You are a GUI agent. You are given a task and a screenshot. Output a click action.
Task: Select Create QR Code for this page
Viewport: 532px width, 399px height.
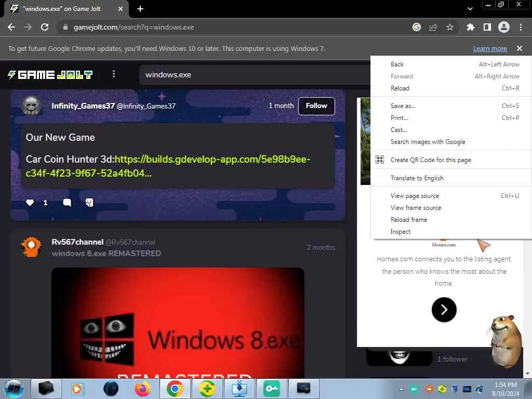click(451, 160)
